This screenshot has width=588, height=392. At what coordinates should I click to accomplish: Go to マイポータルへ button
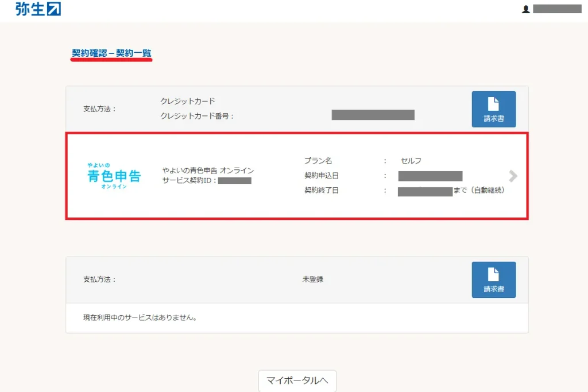point(297,381)
